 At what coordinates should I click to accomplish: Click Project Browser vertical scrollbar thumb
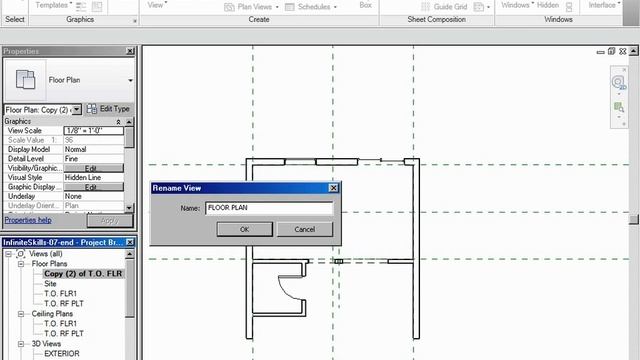pyautogui.click(x=129, y=289)
